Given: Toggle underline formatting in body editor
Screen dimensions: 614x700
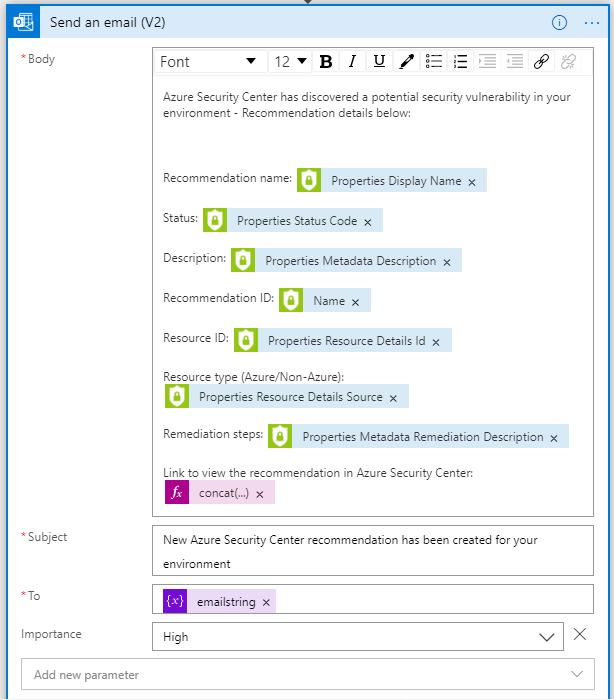Looking at the screenshot, I should (379, 61).
